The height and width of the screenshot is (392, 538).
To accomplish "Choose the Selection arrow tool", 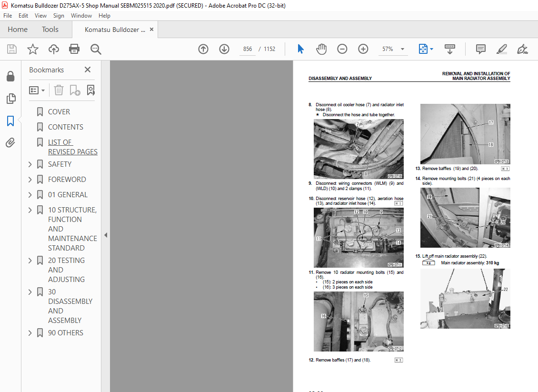I will click(x=300, y=49).
